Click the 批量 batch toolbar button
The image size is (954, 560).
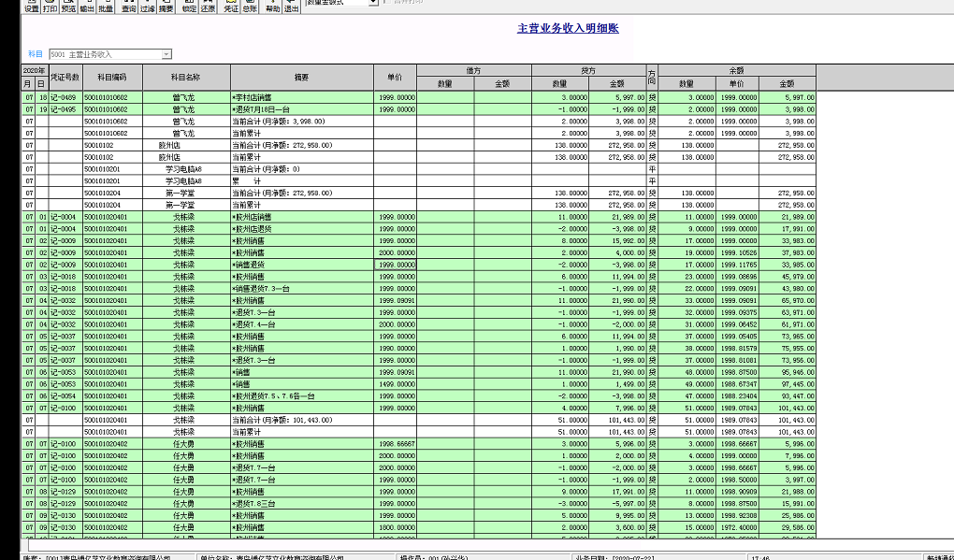point(106,7)
